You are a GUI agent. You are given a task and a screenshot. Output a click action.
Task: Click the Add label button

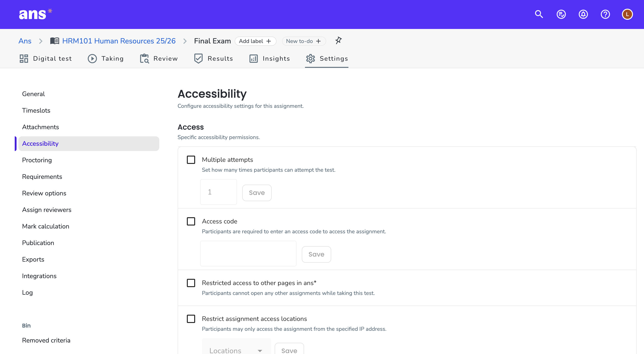(256, 41)
